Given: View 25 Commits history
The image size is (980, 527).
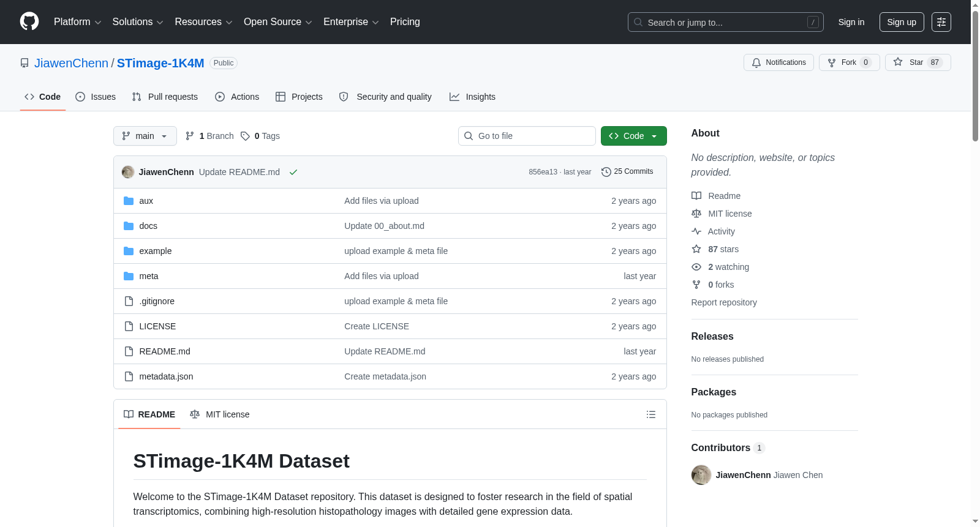Looking at the screenshot, I should tap(627, 172).
